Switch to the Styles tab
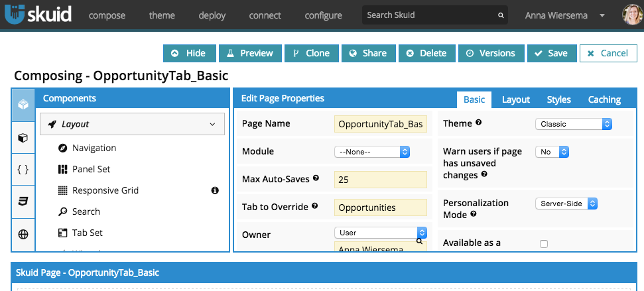This screenshot has width=644, height=291. [x=558, y=99]
